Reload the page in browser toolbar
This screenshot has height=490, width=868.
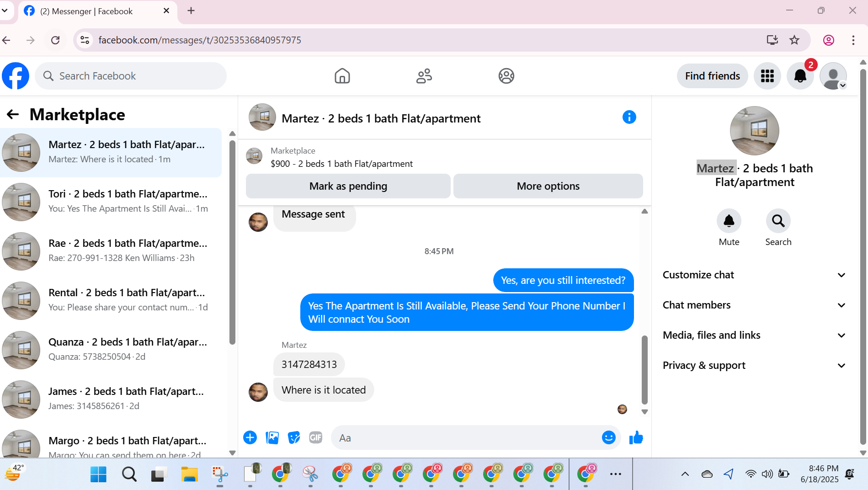pos(55,40)
